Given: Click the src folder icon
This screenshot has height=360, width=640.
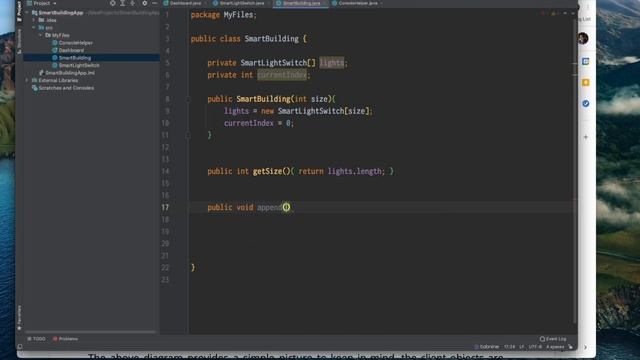Looking at the screenshot, I should [x=41, y=28].
